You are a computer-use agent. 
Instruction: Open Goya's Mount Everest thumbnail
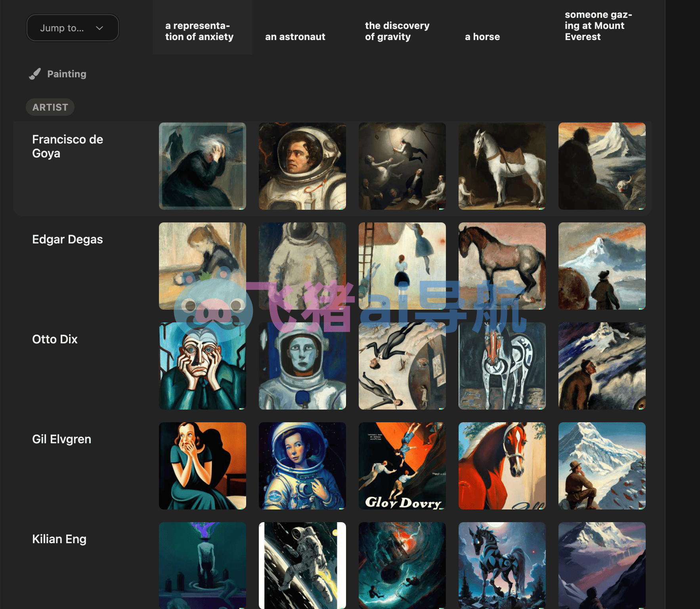602,166
